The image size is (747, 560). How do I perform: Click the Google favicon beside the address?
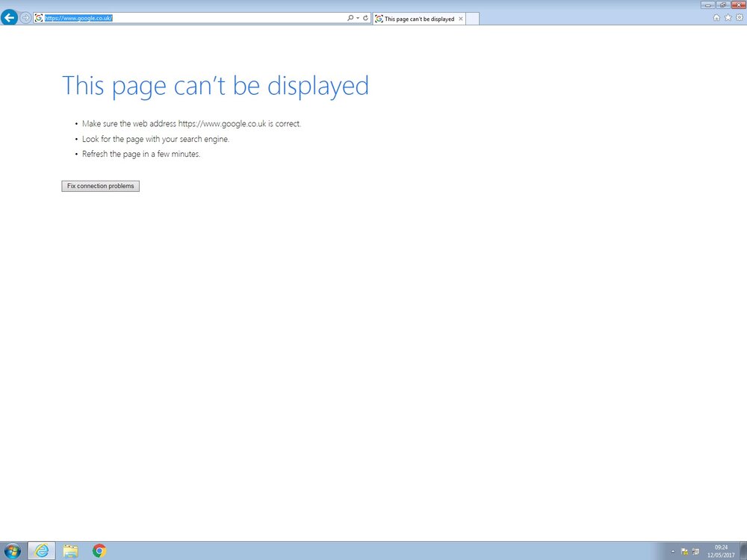coord(39,18)
